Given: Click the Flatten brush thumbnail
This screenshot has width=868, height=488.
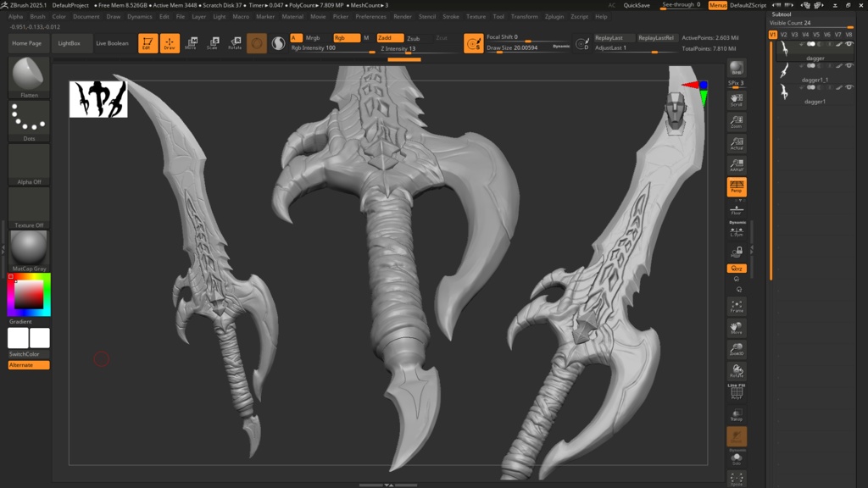Looking at the screenshot, I should [x=29, y=77].
